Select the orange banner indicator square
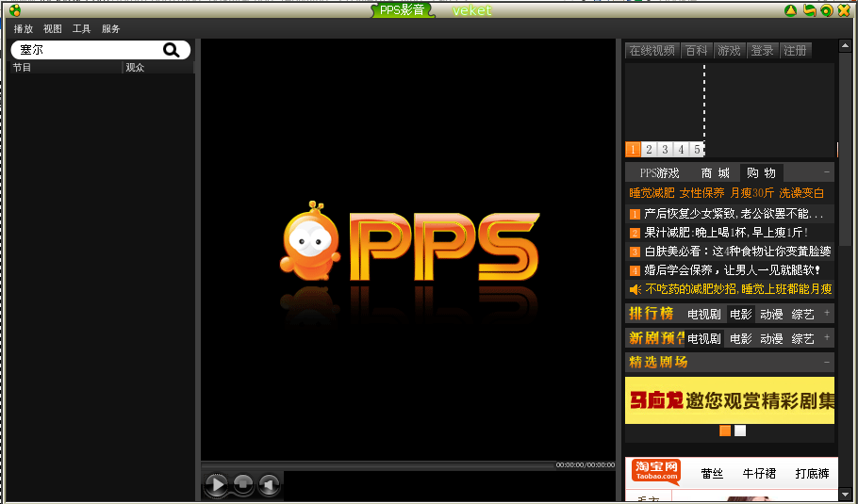The image size is (858, 504). coord(725,431)
